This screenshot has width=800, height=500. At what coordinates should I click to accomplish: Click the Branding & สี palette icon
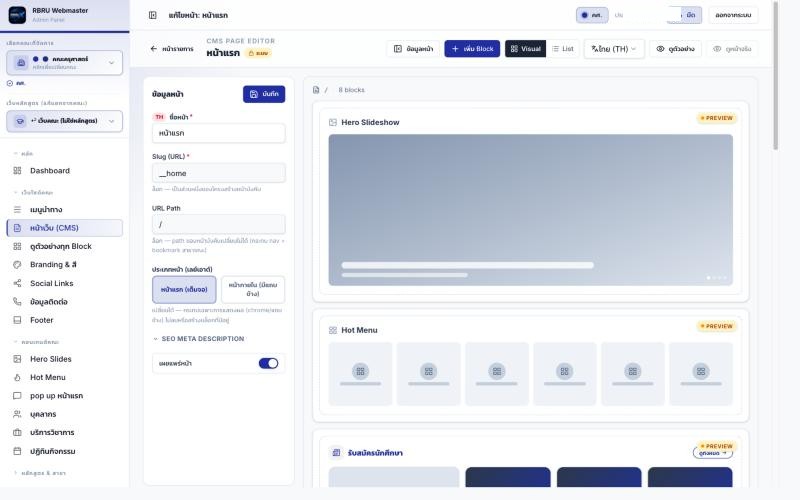coord(17,265)
